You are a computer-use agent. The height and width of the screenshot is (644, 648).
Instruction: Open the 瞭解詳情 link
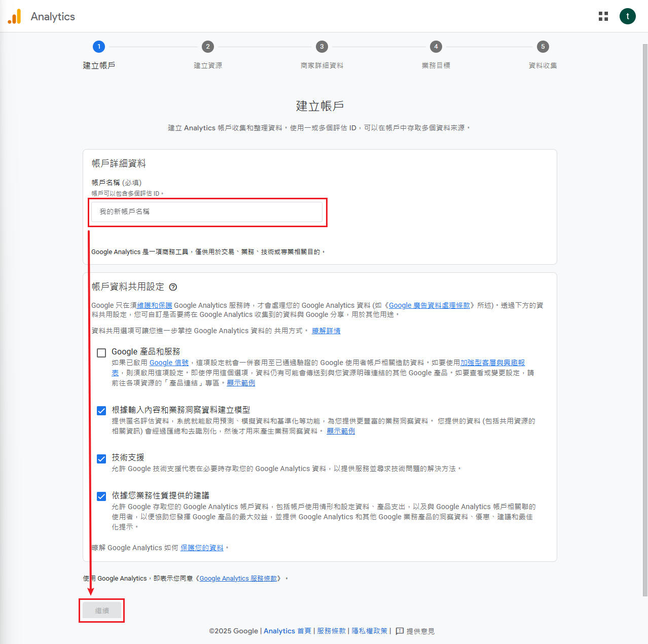click(x=326, y=331)
